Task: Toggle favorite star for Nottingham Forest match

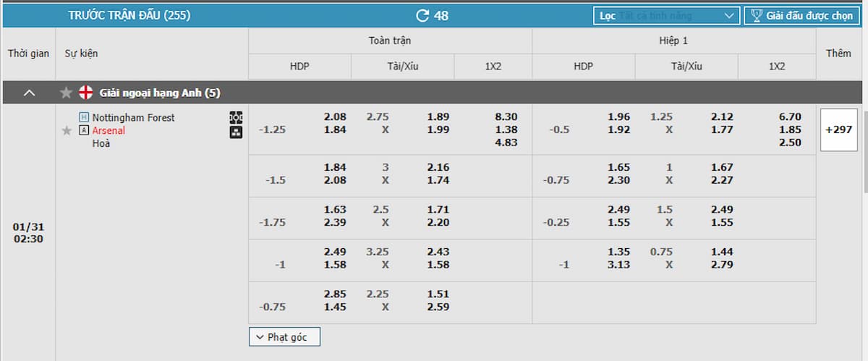Action: (x=67, y=130)
